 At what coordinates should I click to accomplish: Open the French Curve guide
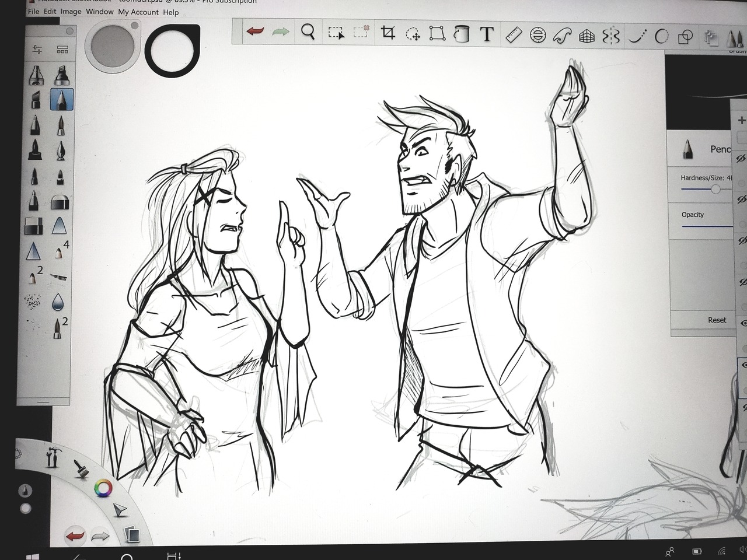[x=562, y=36]
